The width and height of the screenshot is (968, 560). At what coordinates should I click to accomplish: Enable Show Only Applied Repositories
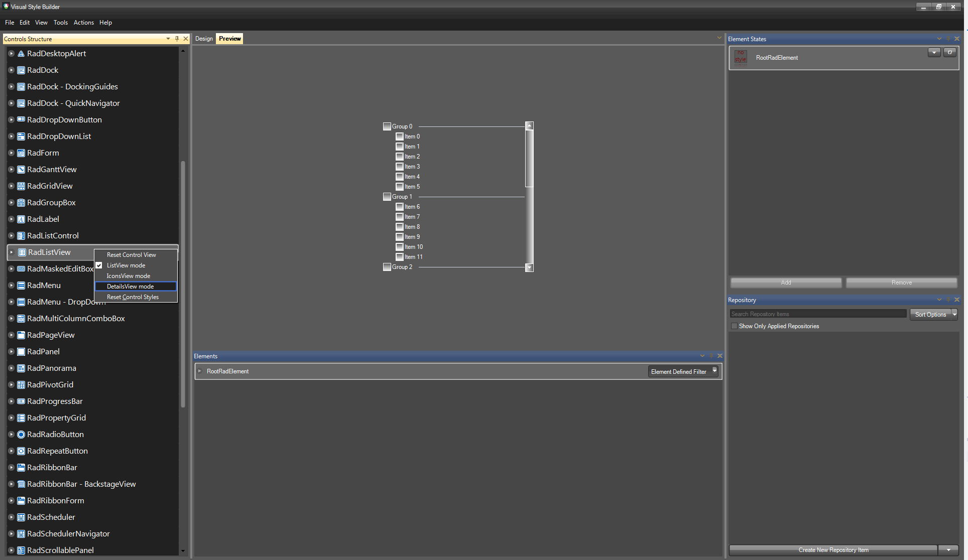pos(735,326)
